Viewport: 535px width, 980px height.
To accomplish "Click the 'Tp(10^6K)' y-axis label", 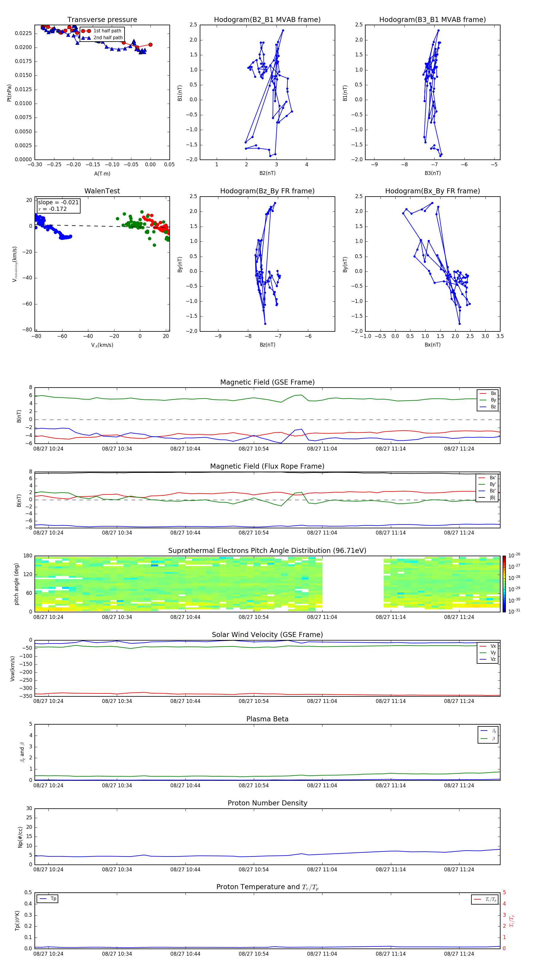I will tap(17, 921).
